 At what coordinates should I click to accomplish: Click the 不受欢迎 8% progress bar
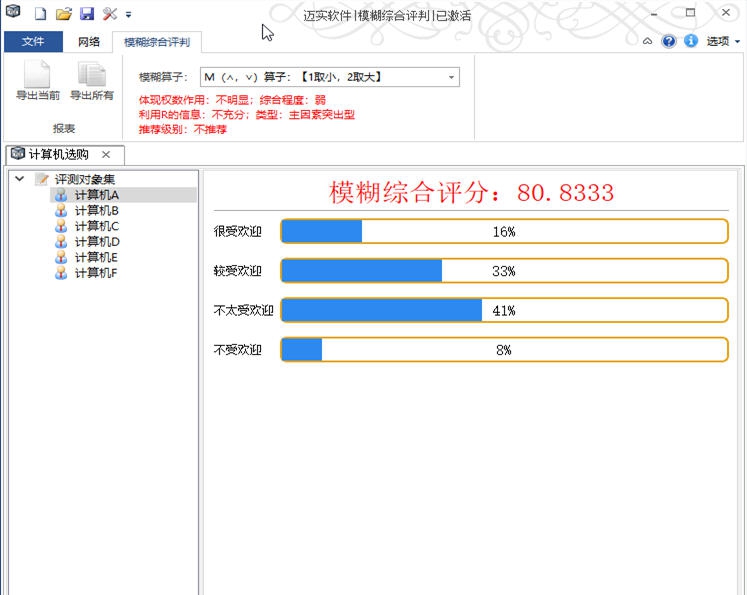coord(505,350)
